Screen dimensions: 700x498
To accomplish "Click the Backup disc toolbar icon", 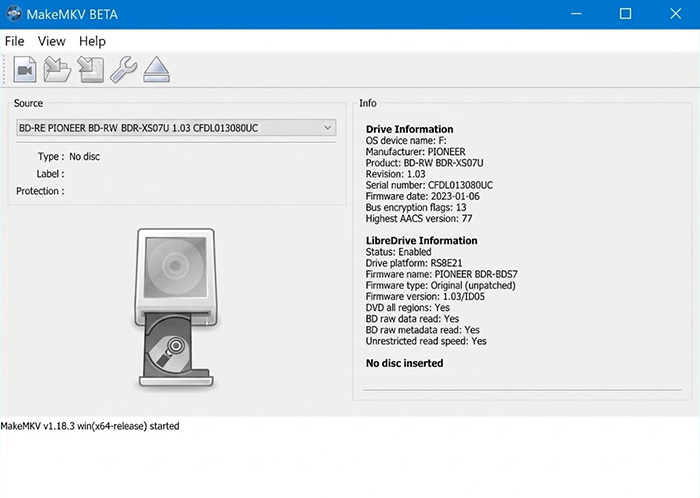I will tap(91, 69).
